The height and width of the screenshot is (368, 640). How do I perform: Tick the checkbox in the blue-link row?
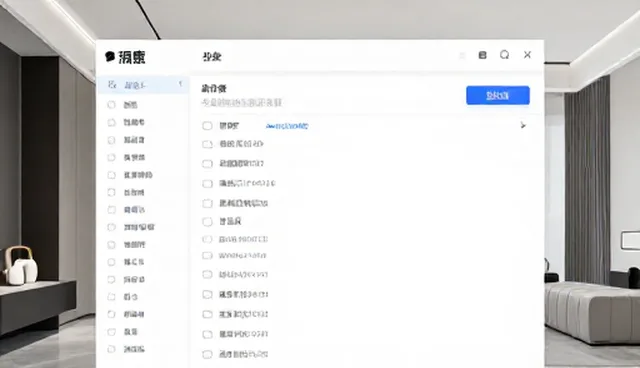point(207,126)
